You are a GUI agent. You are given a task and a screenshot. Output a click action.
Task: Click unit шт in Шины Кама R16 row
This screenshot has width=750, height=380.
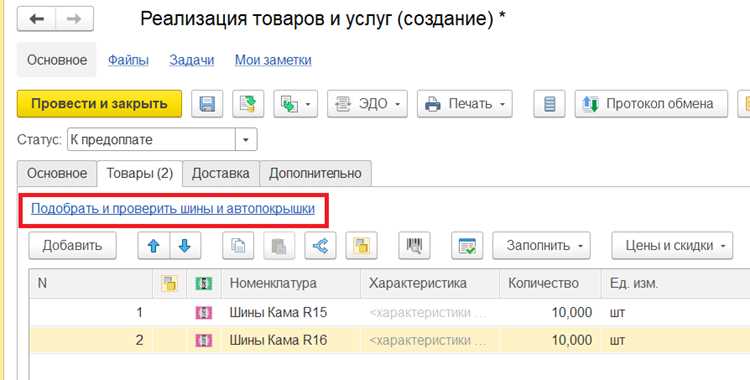pos(675,341)
